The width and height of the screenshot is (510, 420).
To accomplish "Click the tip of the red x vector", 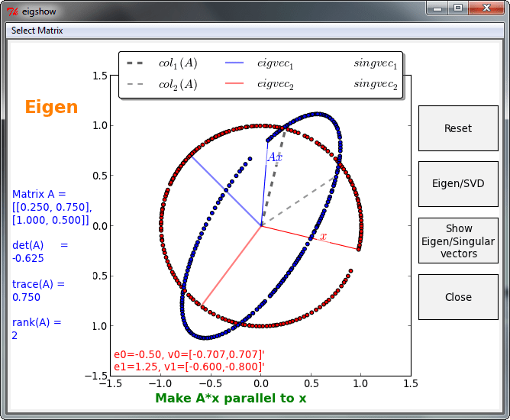I will tap(358, 250).
